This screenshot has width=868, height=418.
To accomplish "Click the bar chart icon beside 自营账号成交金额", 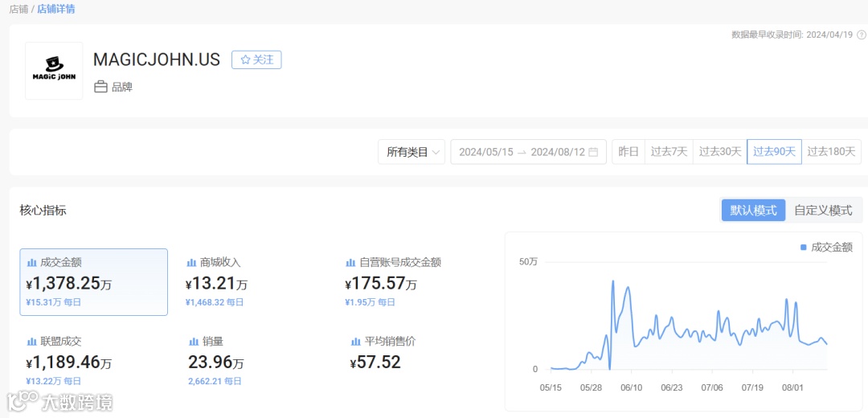I will click(x=350, y=263).
